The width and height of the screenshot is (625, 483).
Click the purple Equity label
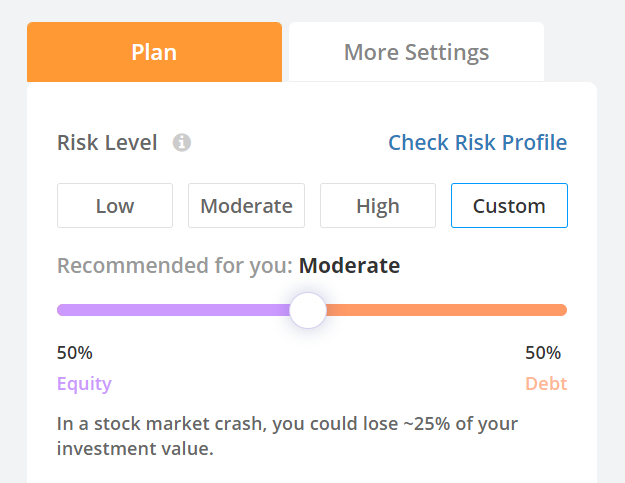click(x=84, y=384)
